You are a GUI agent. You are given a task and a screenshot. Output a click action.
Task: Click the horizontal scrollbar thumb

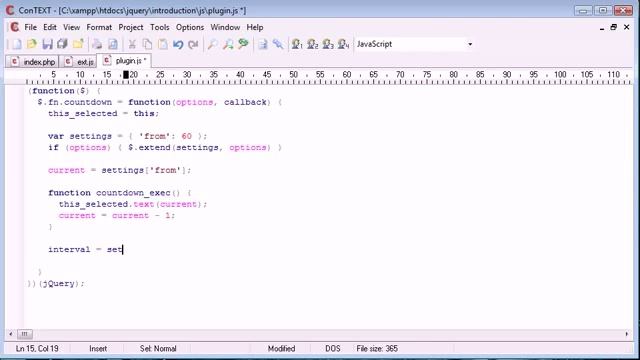(24, 334)
